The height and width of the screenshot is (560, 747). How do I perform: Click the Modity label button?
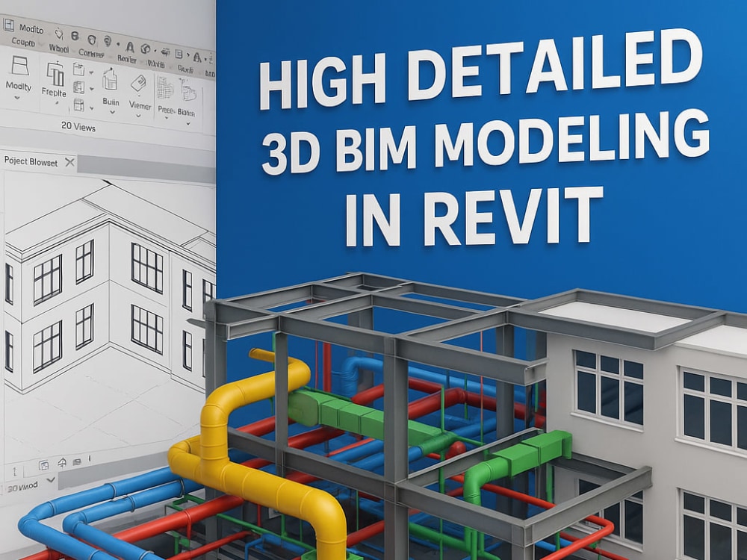click(x=18, y=86)
